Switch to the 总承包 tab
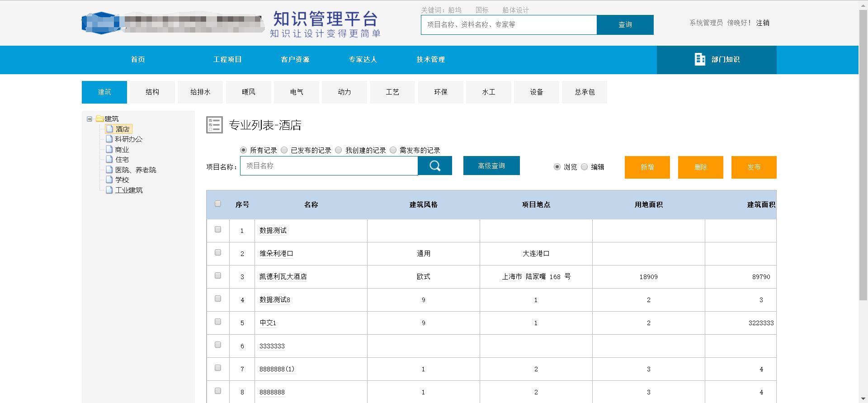 pos(585,92)
